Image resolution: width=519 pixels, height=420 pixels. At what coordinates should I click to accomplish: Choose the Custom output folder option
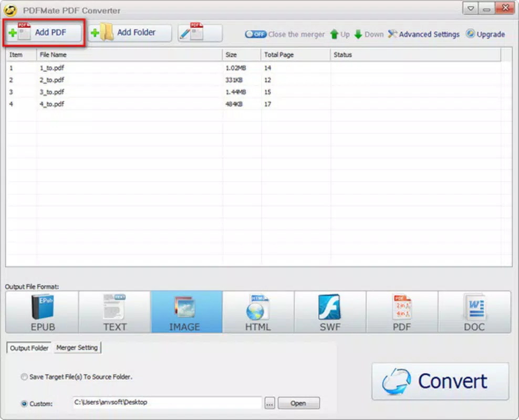37,404
